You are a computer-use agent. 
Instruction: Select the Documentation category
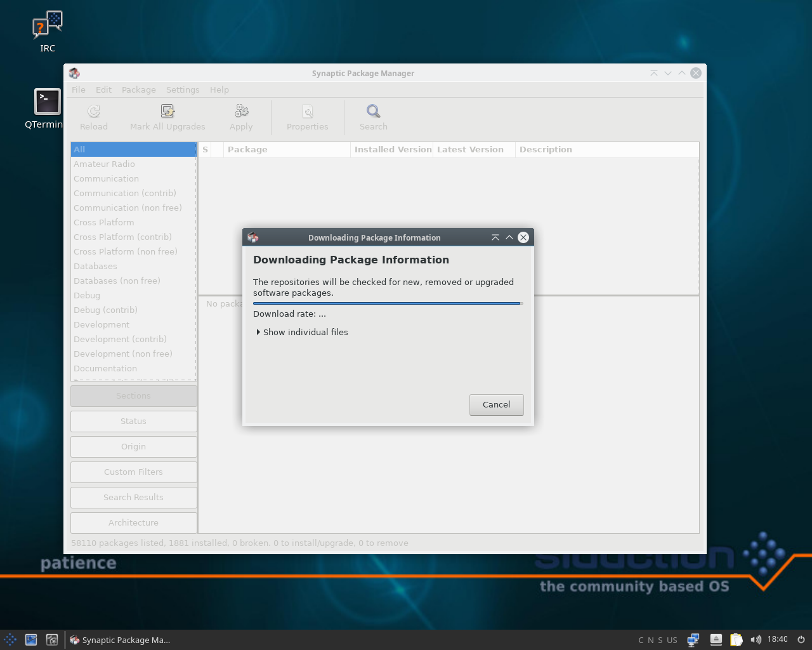click(133, 368)
